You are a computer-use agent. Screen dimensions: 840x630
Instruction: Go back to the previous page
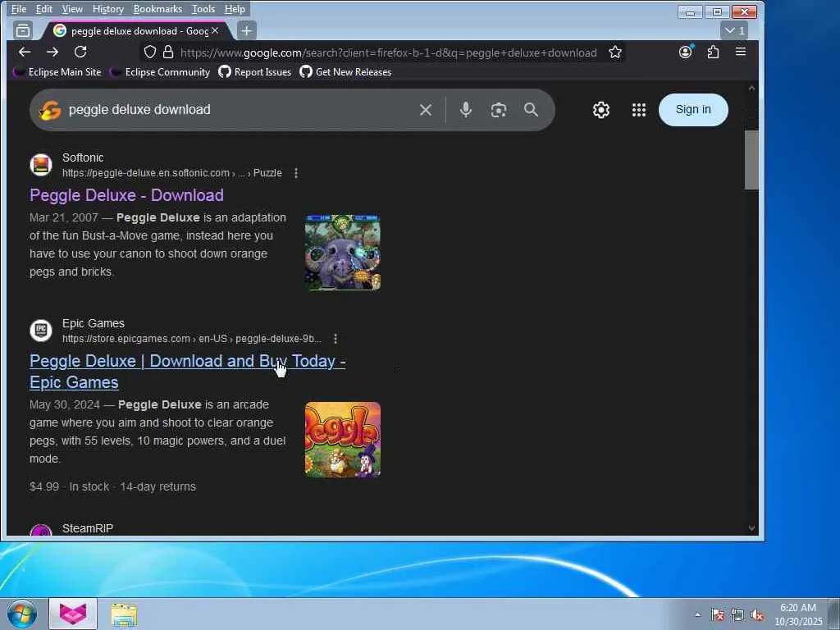tap(25, 52)
